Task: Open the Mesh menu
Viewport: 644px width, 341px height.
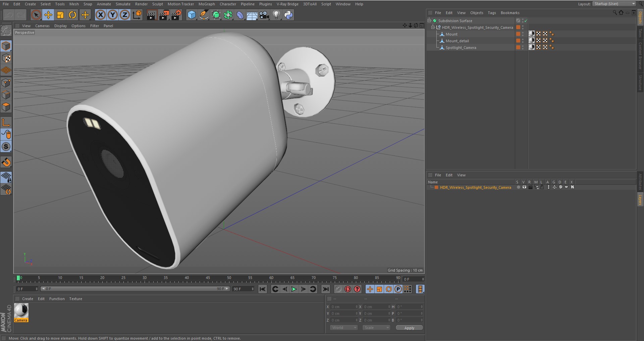Action: pos(74,4)
